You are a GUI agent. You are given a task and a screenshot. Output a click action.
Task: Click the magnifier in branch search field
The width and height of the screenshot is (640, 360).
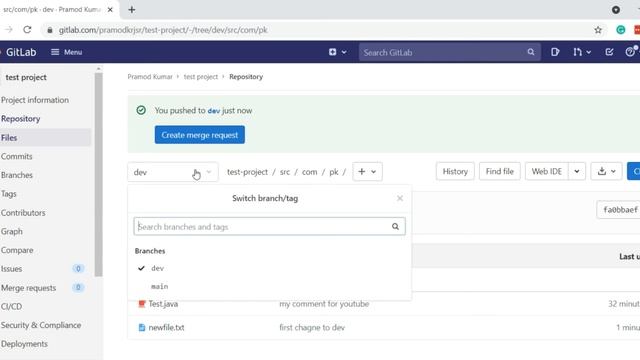click(x=395, y=227)
